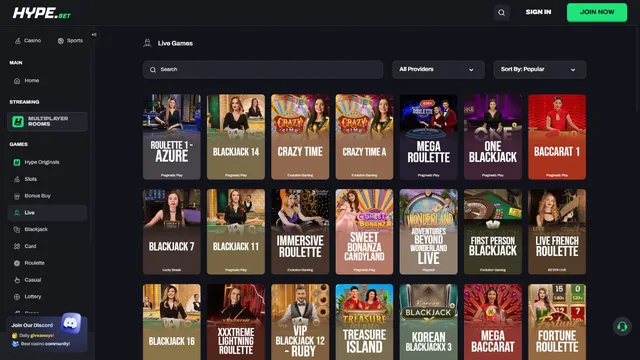Open the support headset chat icon
Screen dimensions: 640x360
(622, 326)
